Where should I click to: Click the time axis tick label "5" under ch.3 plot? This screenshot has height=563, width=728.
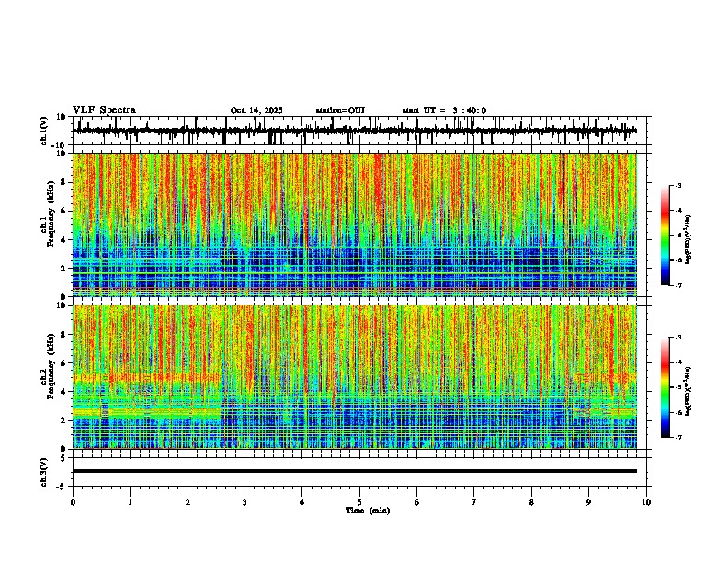point(359,502)
